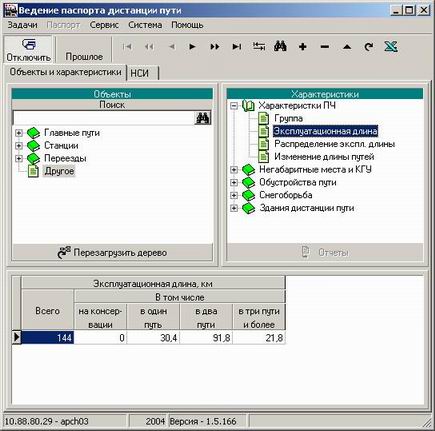Click the Отключить printer button
This screenshot has width=435, height=431.
click(x=28, y=50)
